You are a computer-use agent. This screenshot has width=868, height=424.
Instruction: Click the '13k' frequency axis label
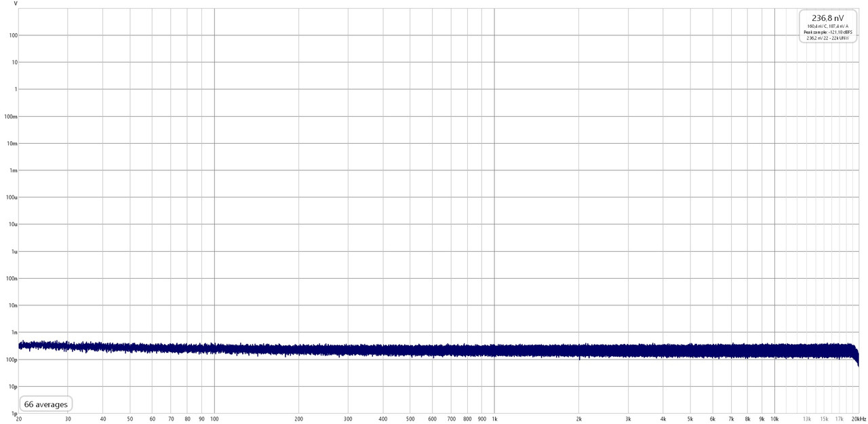[806, 419]
